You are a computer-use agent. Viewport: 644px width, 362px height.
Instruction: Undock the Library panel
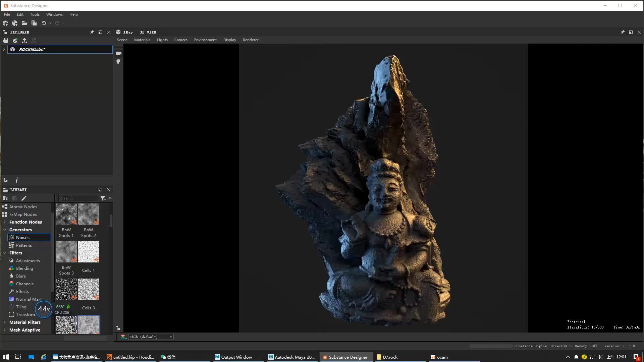pos(100,190)
